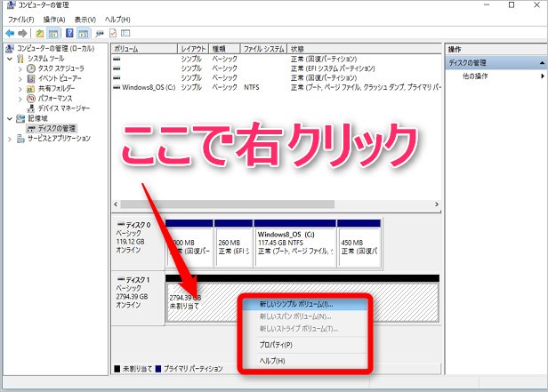548x392 pixels.
Task: Maximize the コンピューターの管理 window
Action: click(x=512, y=4)
